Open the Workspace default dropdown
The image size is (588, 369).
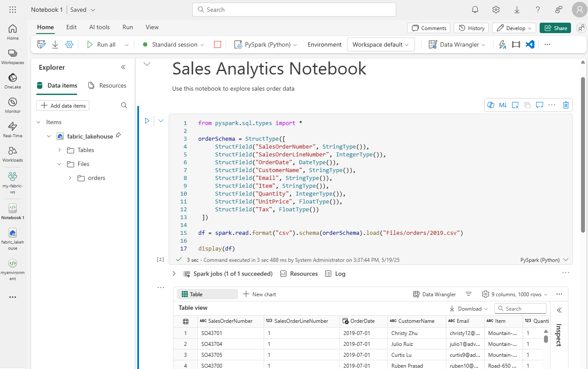click(381, 44)
